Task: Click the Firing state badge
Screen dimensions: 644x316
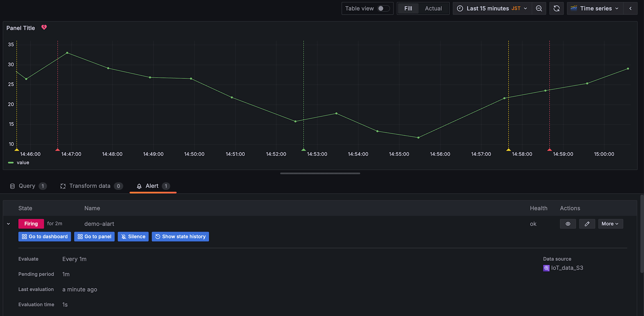Action: (31, 224)
